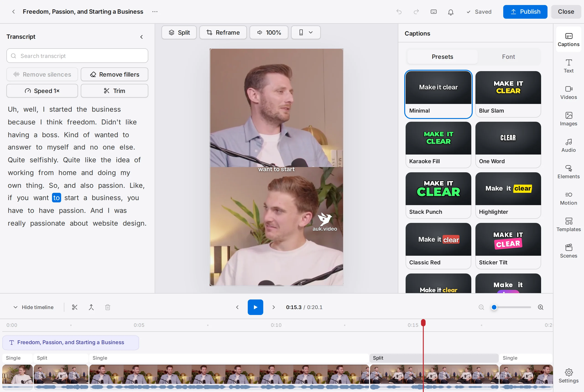Click the undo arrow icon
Screen dimensions: 584x392
click(399, 12)
